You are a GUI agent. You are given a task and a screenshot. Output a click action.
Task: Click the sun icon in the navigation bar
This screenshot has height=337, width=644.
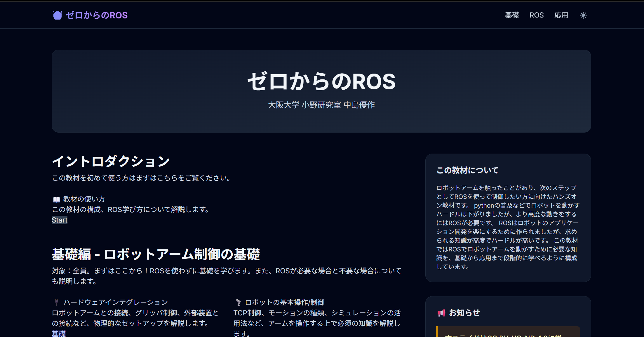pyautogui.click(x=583, y=15)
